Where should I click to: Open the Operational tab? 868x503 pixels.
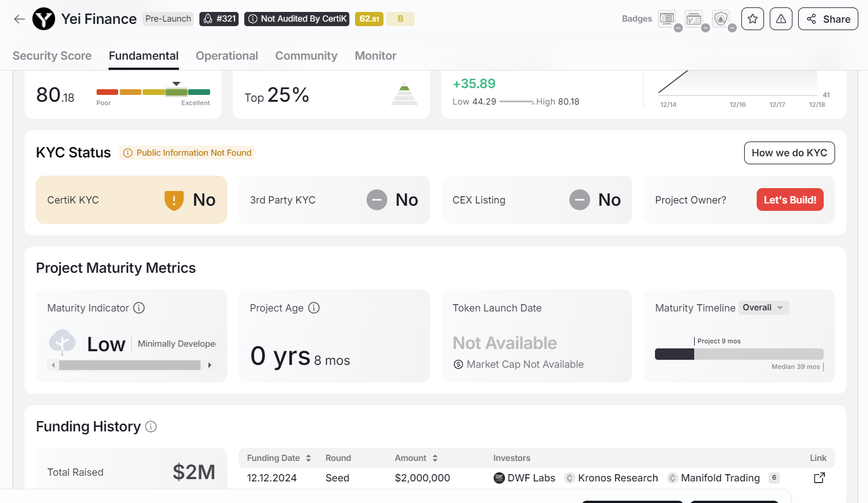(227, 56)
